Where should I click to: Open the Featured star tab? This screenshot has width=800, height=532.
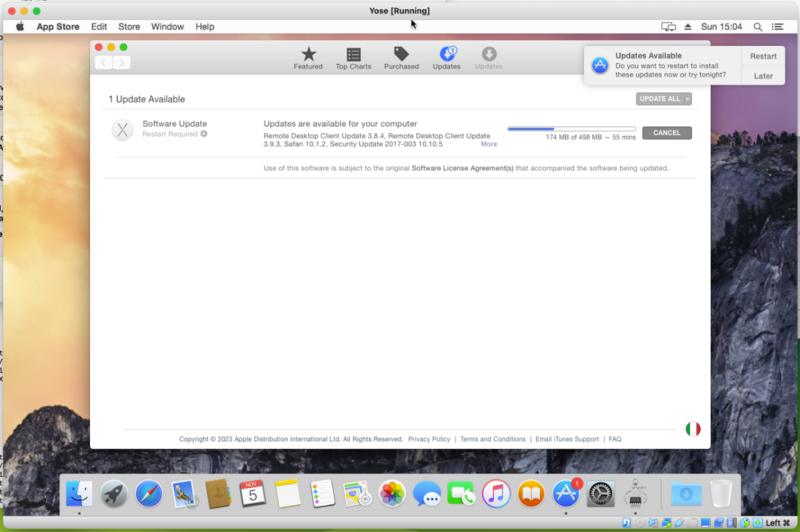click(x=308, y=58)
